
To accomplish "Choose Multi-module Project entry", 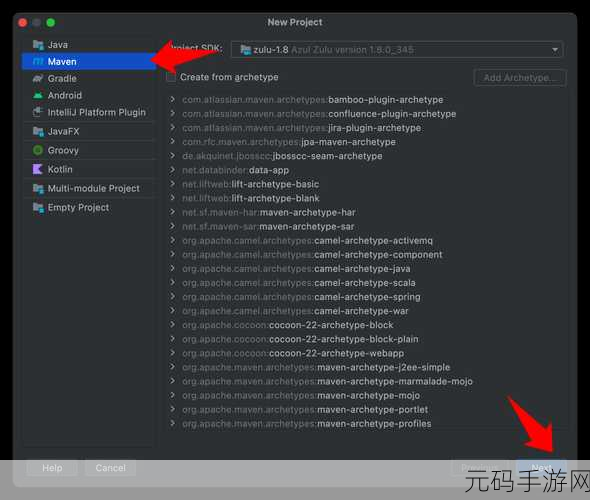I will [89, 188].
